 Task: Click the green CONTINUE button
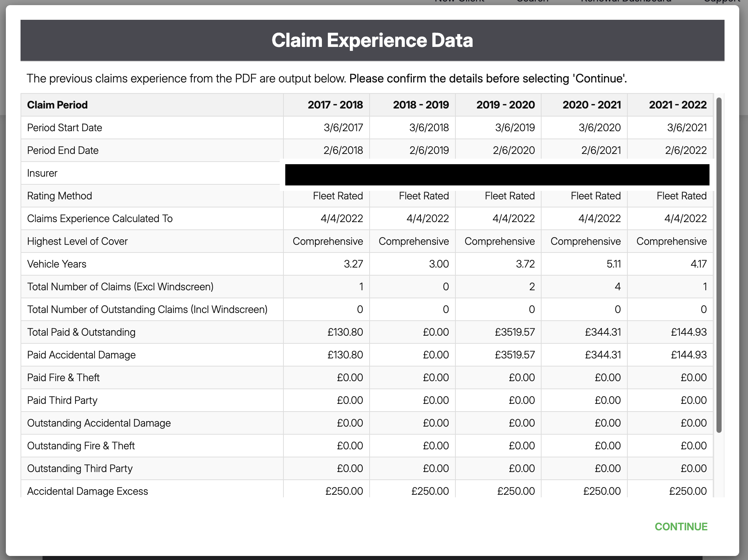[681, 527]
